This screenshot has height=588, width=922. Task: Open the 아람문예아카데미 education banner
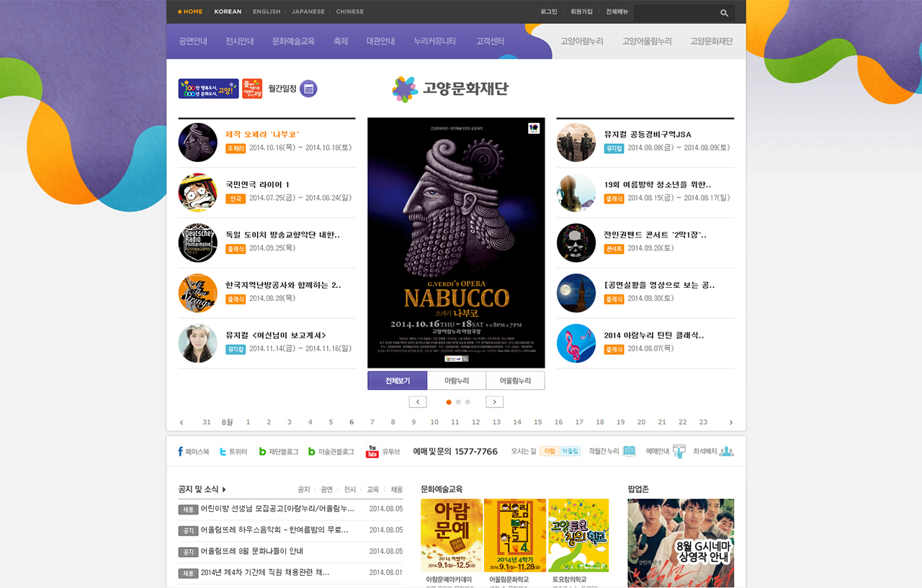click(452, 535)
